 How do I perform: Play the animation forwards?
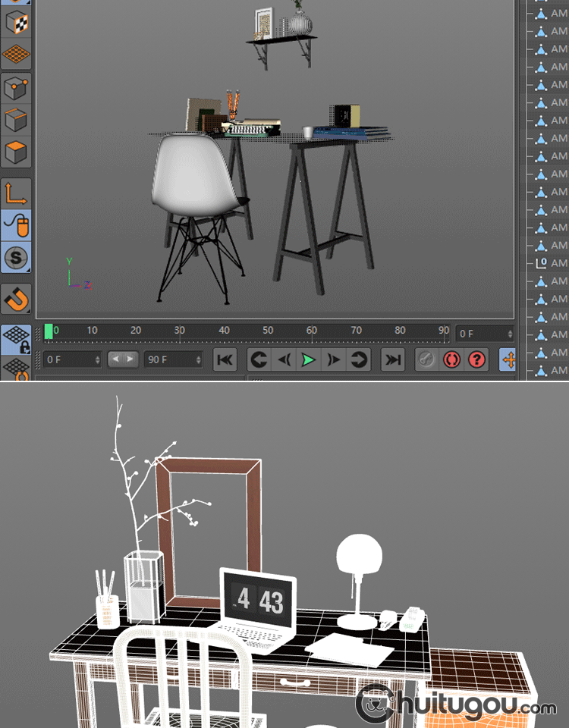pyautogui.click(x=309, y=359)
